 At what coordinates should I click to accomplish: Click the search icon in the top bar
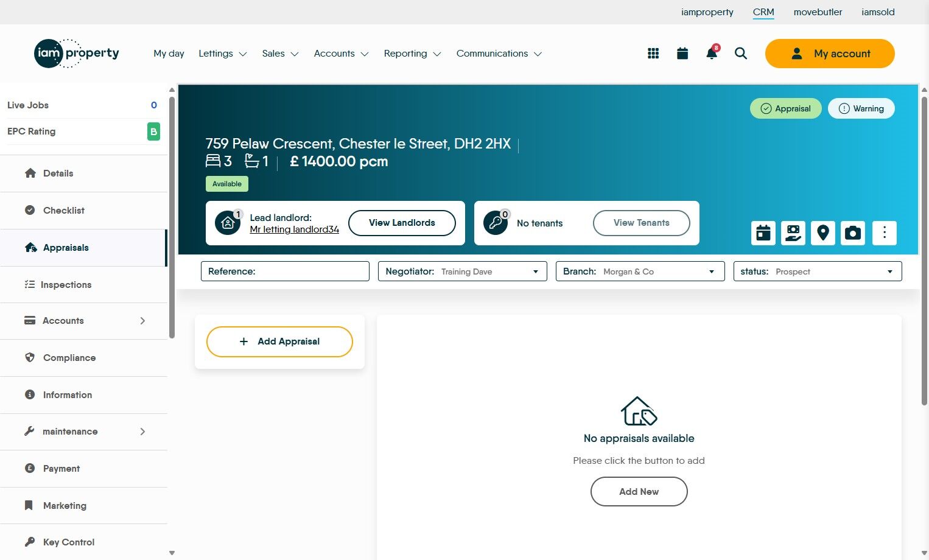pos(740,54)
